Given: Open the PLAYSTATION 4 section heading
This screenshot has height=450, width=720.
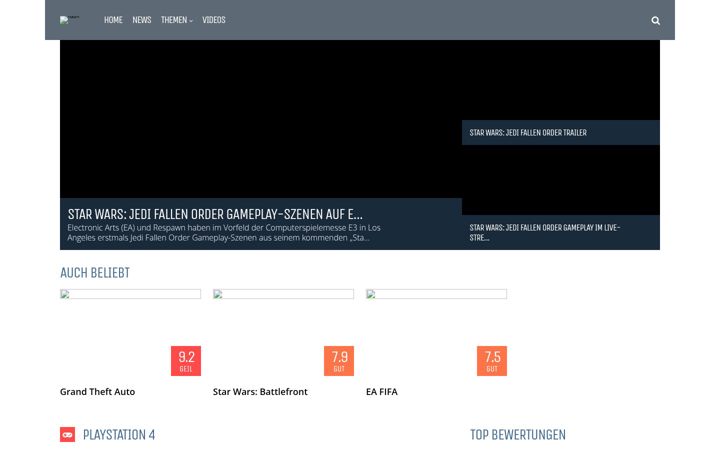Looking at the screenshot, I should point(119,434).
